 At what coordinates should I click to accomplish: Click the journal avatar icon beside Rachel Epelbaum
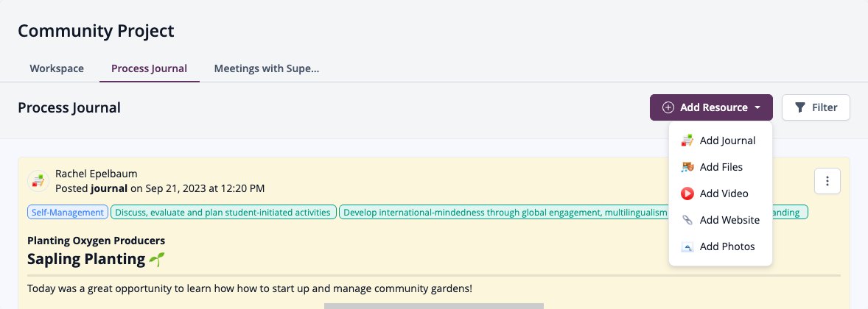[38, 181]
